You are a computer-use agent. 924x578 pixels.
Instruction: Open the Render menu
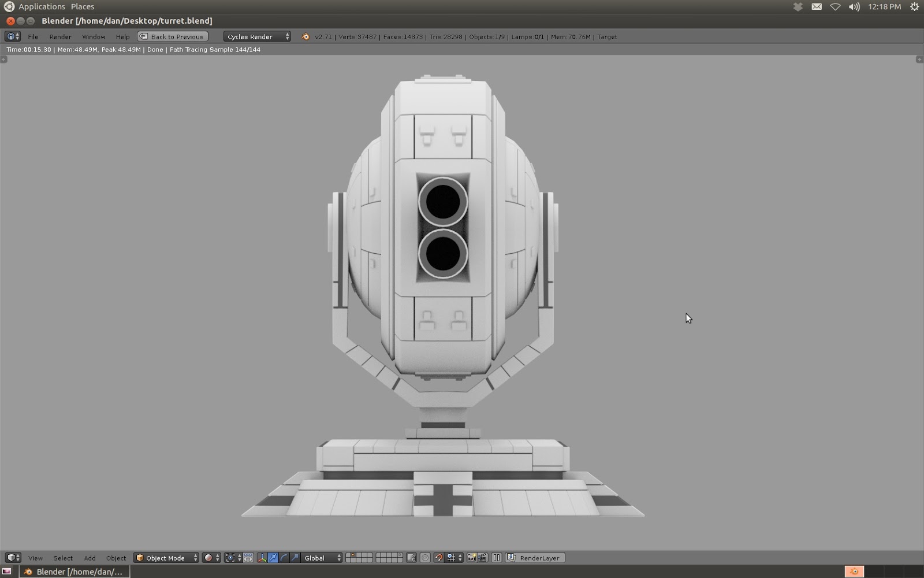[60, 36]
